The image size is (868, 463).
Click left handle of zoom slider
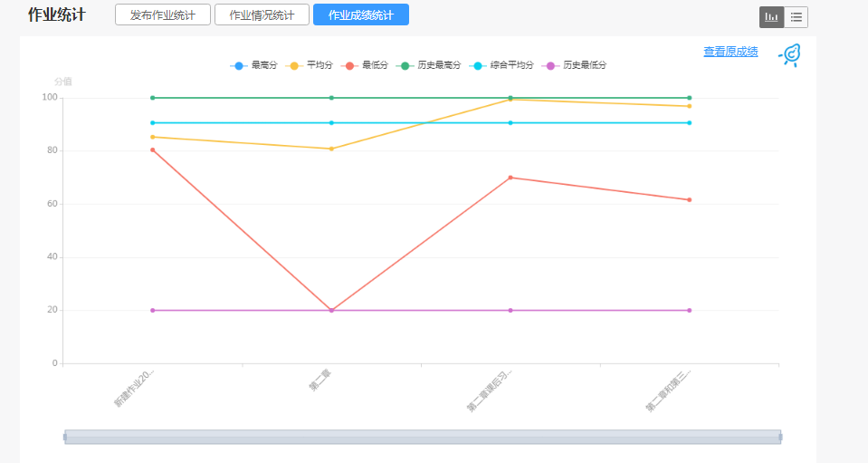tap(65, 437)
